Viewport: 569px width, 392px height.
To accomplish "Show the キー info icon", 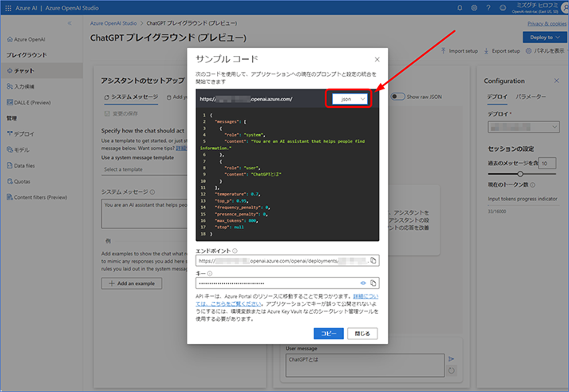I will tap(210, 273).
